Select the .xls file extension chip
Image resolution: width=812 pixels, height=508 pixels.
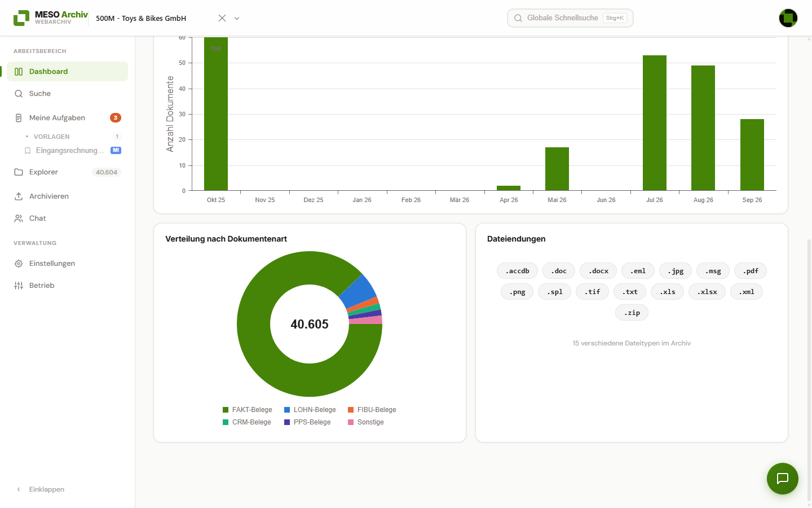(x=668, y=292)
